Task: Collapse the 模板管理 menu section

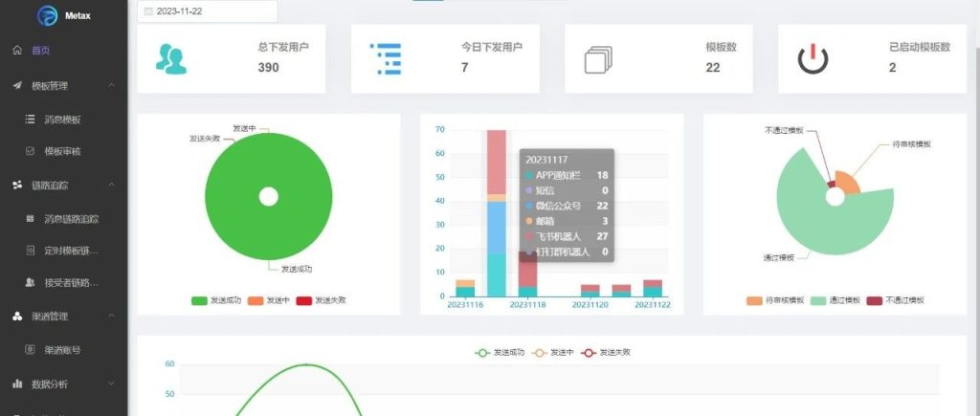Action: coord(112,85)
